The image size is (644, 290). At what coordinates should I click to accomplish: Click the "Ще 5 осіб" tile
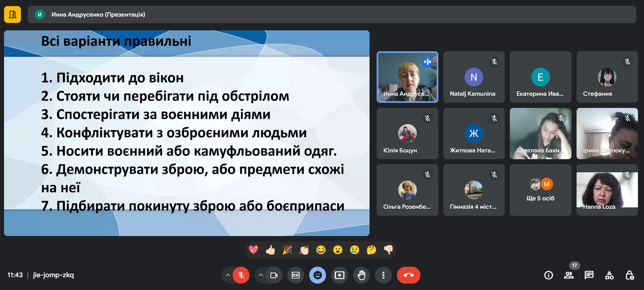point(540,190)
